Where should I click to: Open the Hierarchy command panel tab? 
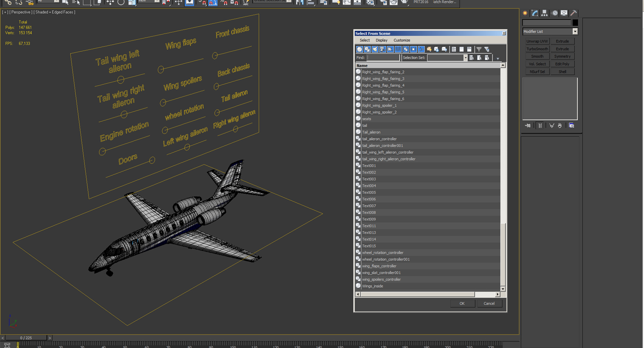544,13
